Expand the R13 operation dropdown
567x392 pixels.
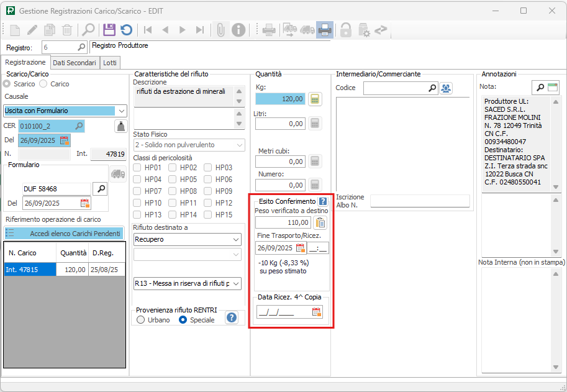click(235, 283)
